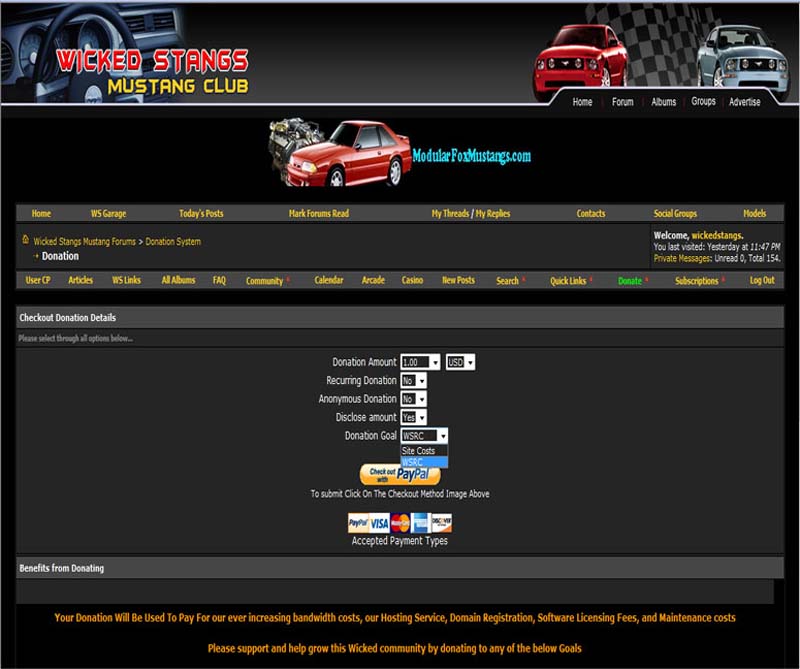Open the Anonymous Donation dropdown
800x669 pixels.
[414, 399]
